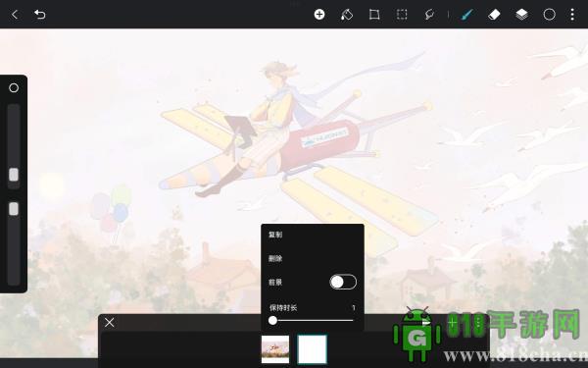This screenshot has height=368, width=588.
Task: Click the circle icon atop left sidebar
Action: 14,88
